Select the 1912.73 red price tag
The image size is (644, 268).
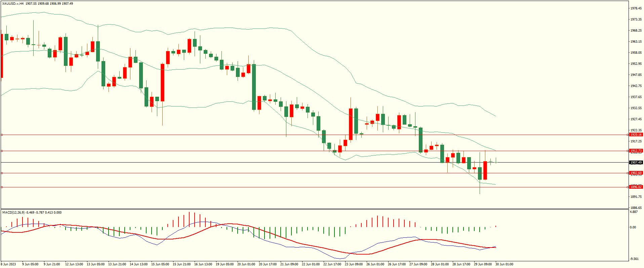coord(636,151)
